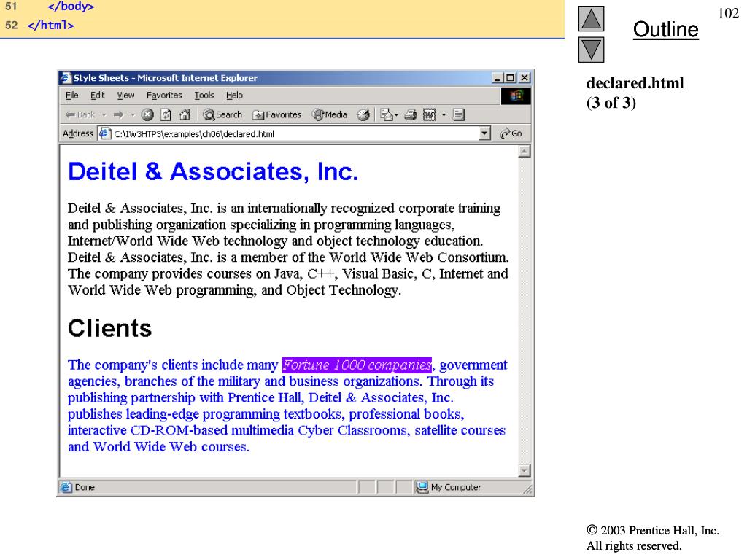Click the slide next down-triangle button
The image size is (747, 560).
click(x=591, y=50)
